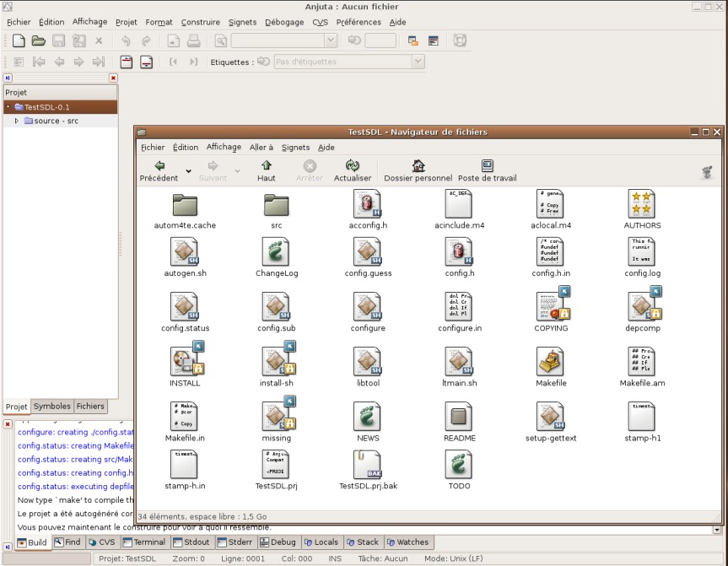Select the README file icon
This screenshot has height=566, width=728.
click(459, 416)
